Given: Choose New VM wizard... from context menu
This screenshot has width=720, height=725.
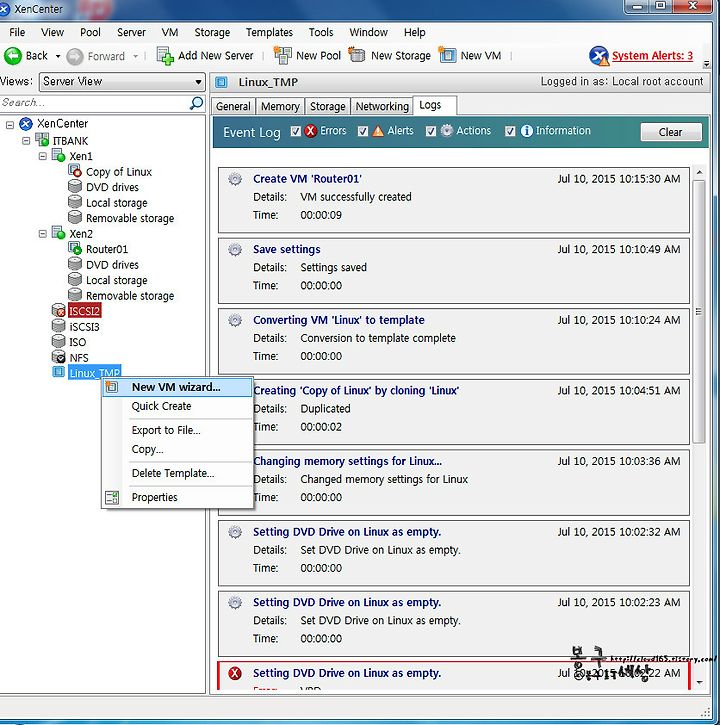Looking at the screenshot, I should (x=178, y=387).
